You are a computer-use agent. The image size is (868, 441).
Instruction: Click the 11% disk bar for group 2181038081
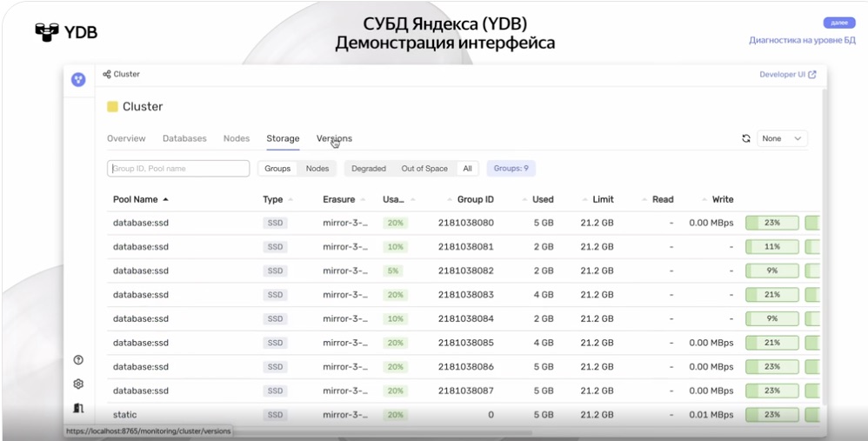click(x=772, y=247)
